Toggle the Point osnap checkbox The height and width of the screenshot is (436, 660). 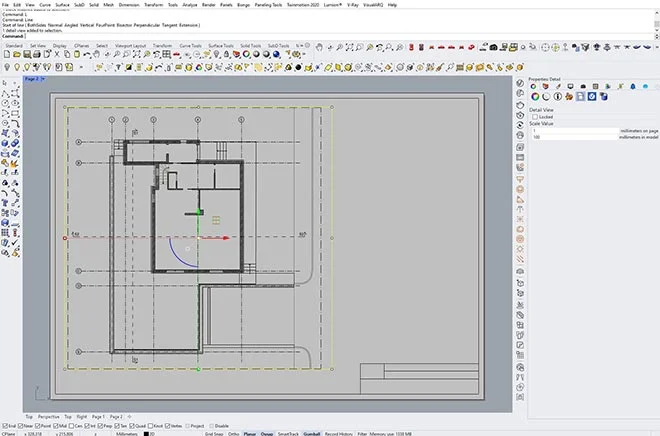[37, 426]
